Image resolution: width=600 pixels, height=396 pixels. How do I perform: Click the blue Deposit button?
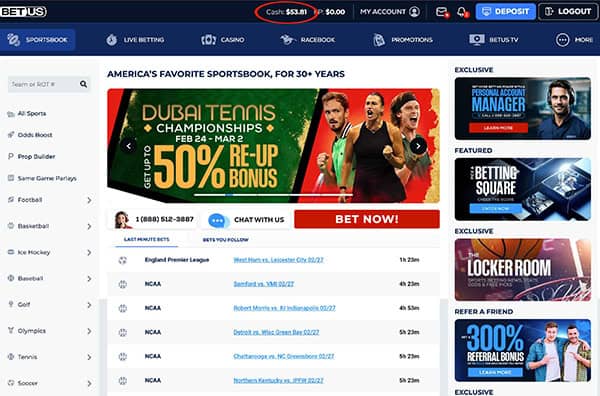pyautogui.click(x=505, y=11)
